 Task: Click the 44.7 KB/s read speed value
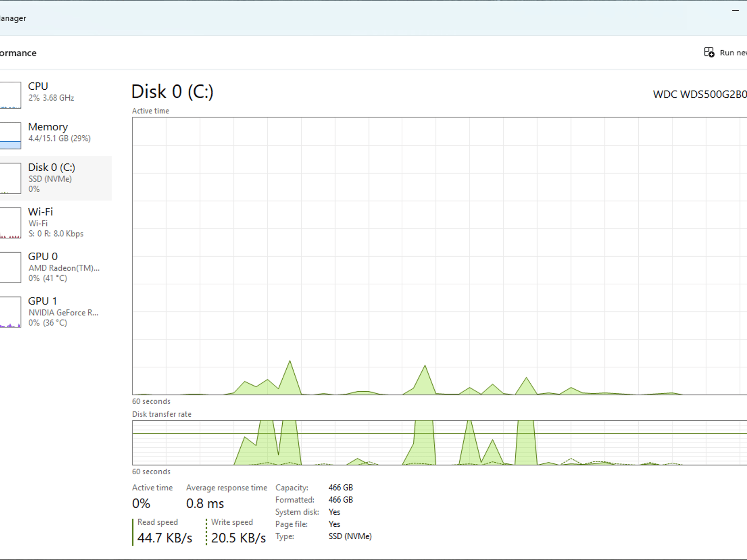pos(165,538)
